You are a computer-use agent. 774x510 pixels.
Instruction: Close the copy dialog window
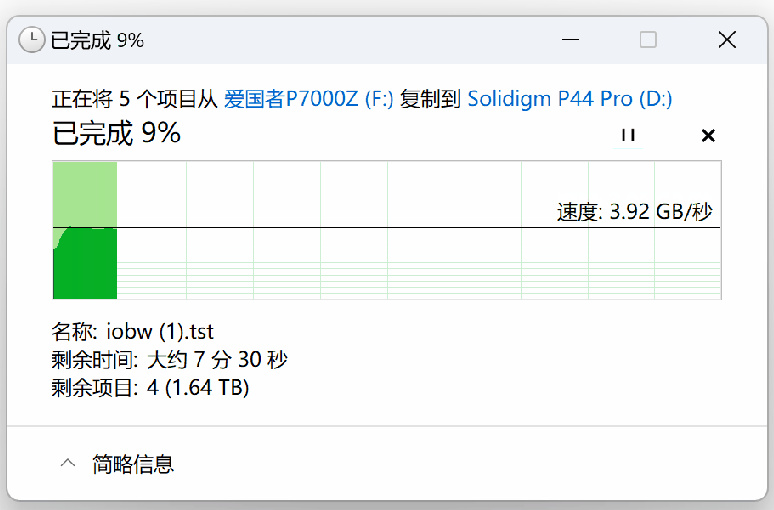tap(727, 40)
